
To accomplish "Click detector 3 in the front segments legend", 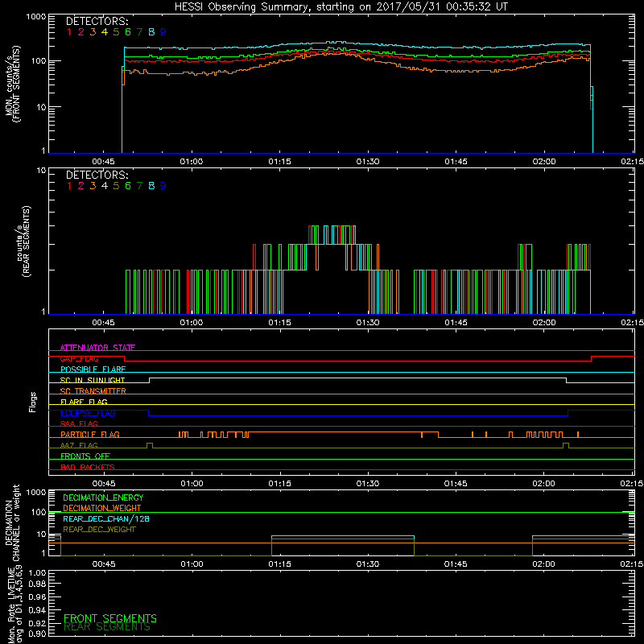I will 93,32.
